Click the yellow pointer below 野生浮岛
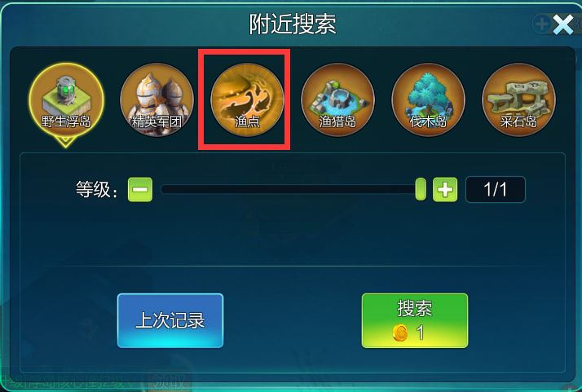The width and height of the screenshot is (582, 392). coord(66,142)
